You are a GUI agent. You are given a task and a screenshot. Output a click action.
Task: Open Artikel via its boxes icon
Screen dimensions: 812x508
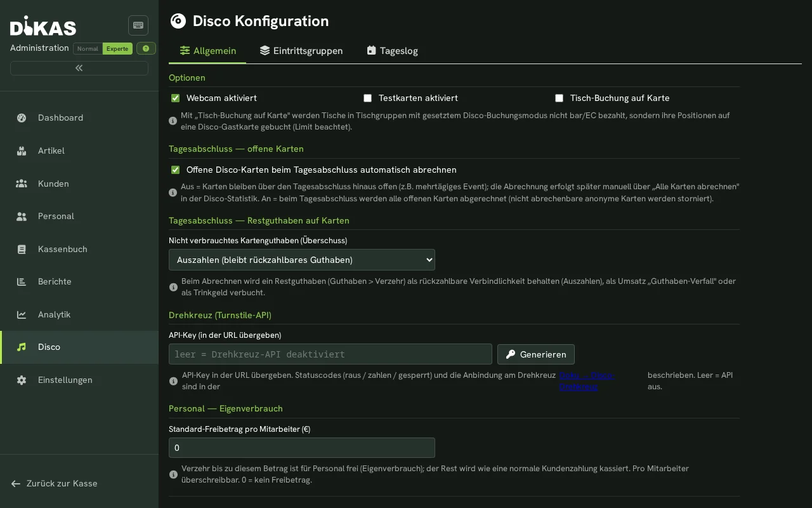(x=22, y=150)
